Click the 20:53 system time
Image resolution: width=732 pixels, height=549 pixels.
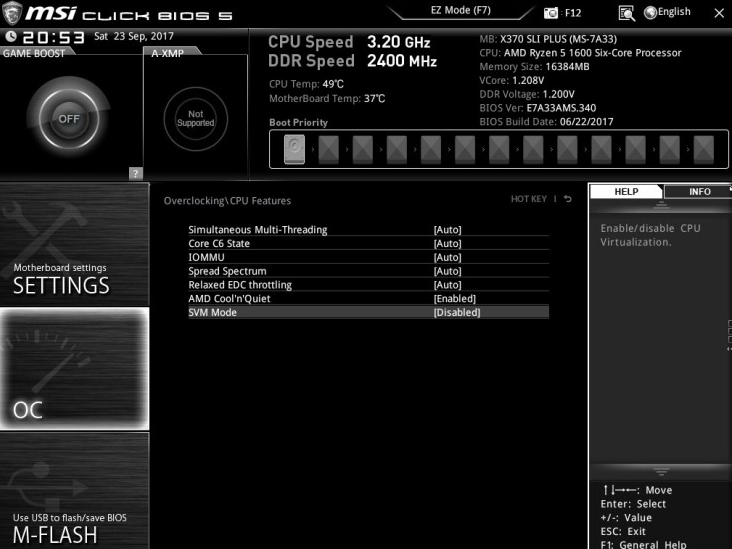click(53, 37)
